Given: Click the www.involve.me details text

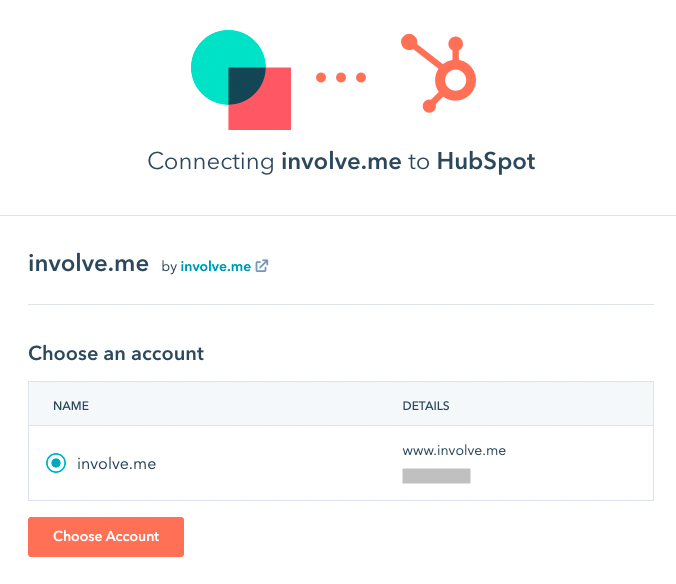Looking at the screenshot, I should pyautogui.click(x=454, y=451).
